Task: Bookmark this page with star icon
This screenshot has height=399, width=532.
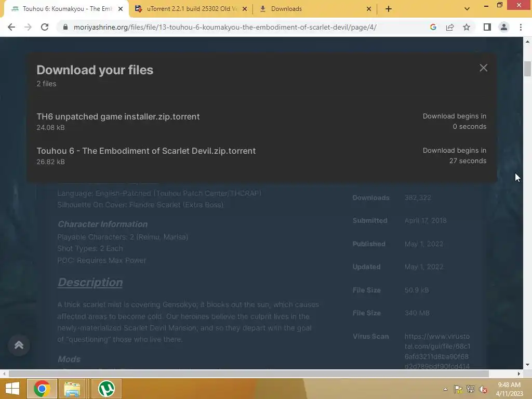Action: point(467,27)
